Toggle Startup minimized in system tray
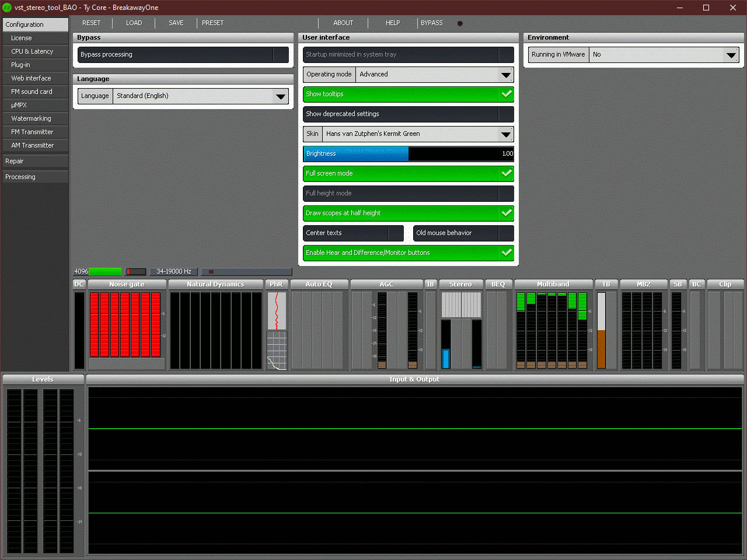The width and height of the screenshot is (747, 560). coord(409,55)
